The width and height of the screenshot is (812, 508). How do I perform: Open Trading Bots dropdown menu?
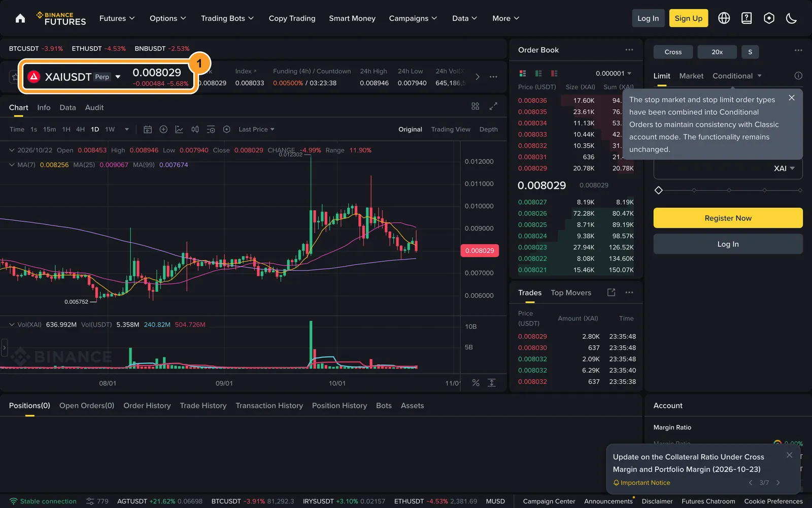227,18
